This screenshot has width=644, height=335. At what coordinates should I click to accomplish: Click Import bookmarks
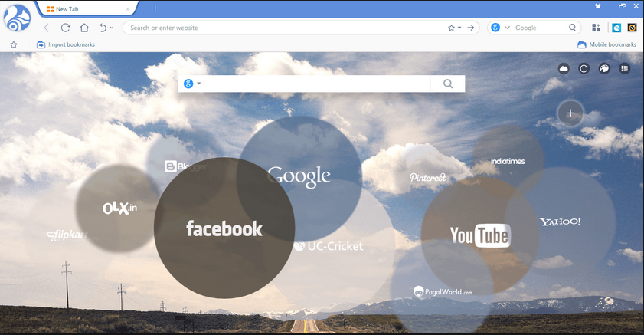click(x=66, y=44)
